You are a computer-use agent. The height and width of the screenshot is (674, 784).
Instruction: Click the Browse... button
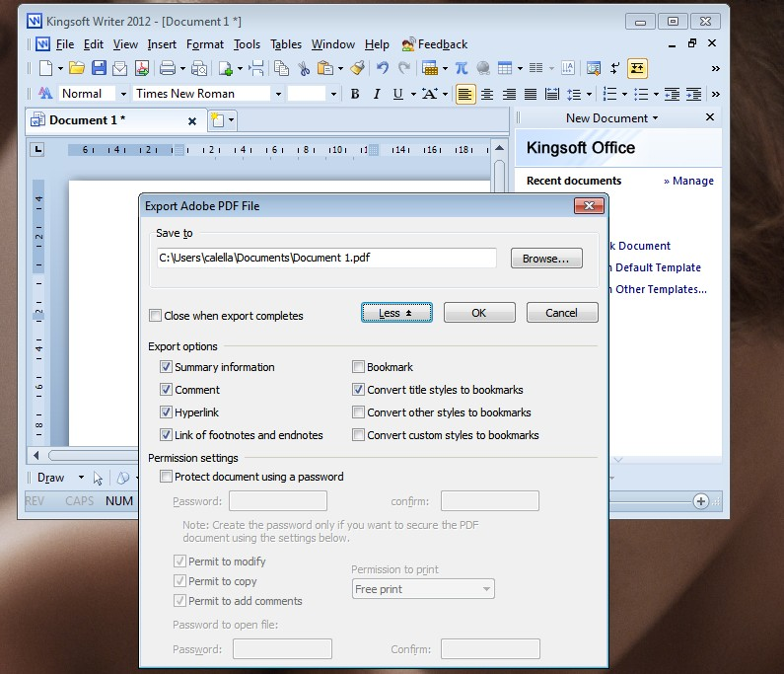(546, 259)
